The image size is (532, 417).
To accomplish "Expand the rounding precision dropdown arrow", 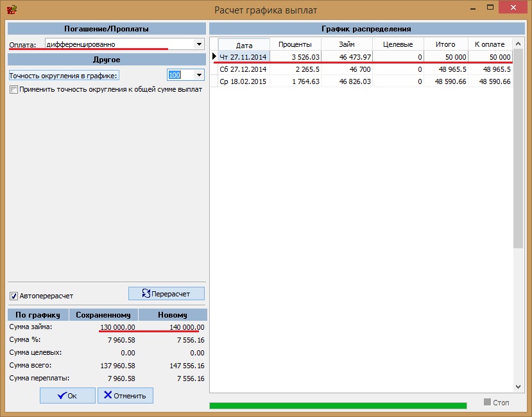I will click(x=198, y=75).
